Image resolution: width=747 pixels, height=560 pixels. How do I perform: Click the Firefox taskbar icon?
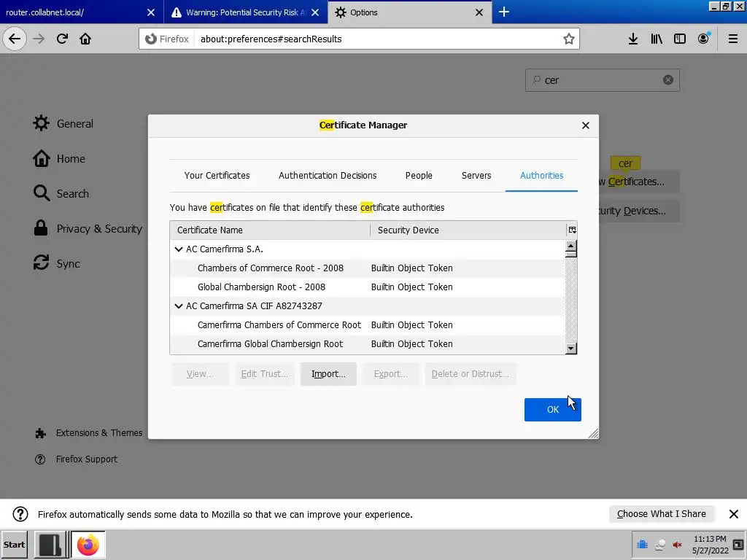pos(88,544)
